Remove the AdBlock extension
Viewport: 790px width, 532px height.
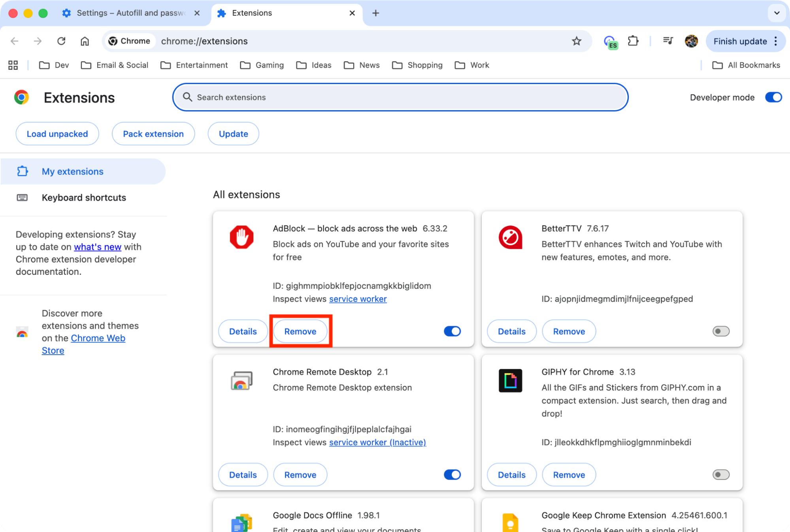coord(300,331)
